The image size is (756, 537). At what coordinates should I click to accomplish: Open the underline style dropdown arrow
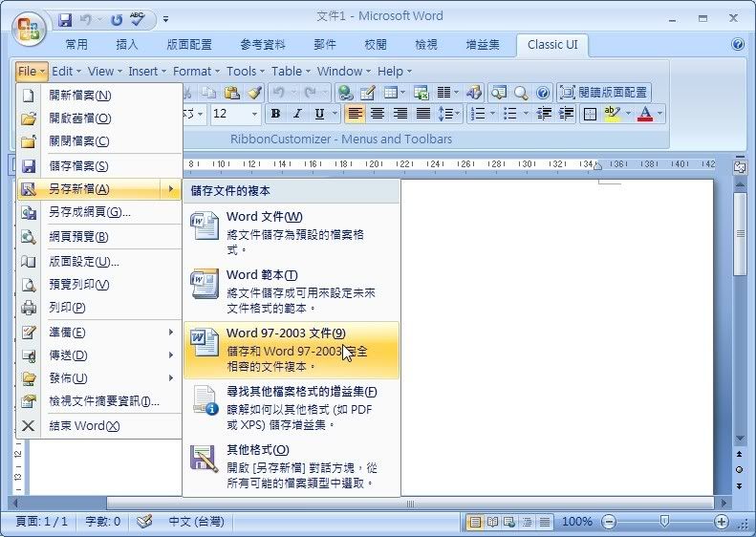pos(335,115)
